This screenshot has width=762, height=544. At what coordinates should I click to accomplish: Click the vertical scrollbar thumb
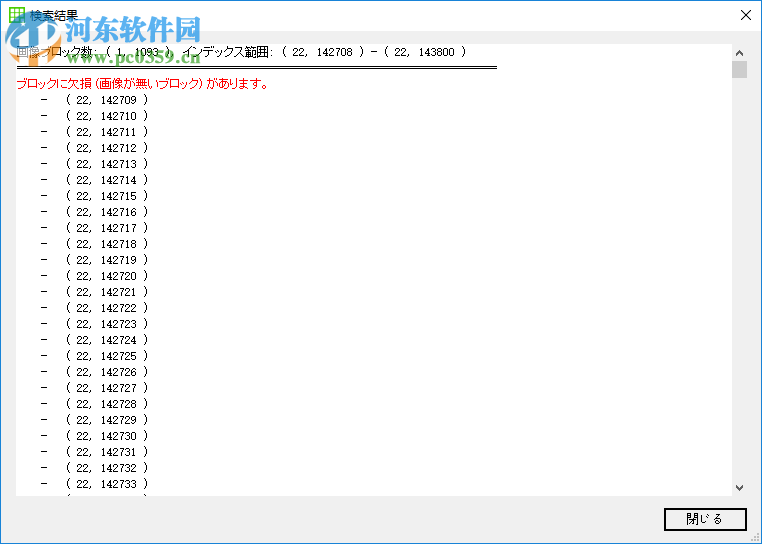739,70
